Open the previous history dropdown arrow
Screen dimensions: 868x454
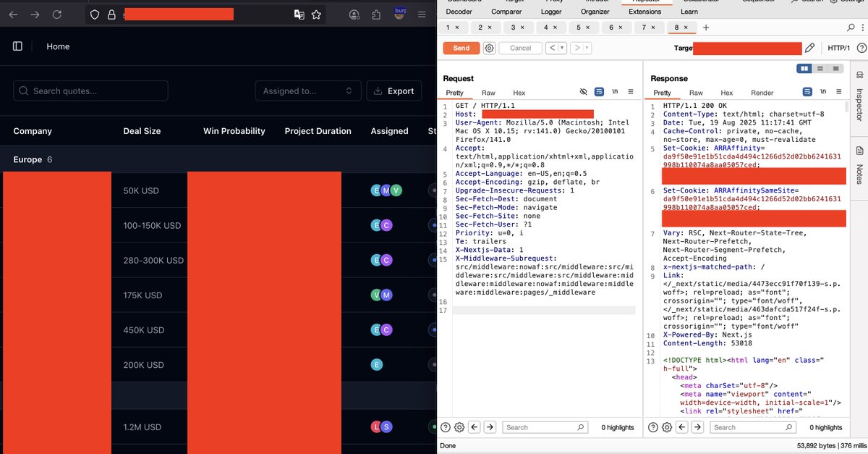(x=562, y=48)
